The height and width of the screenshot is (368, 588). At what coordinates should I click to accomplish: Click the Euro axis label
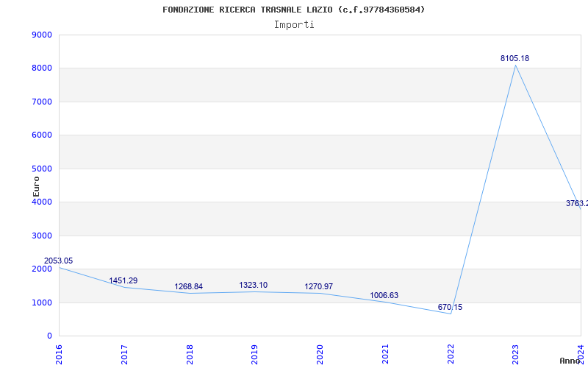point(36,186)
